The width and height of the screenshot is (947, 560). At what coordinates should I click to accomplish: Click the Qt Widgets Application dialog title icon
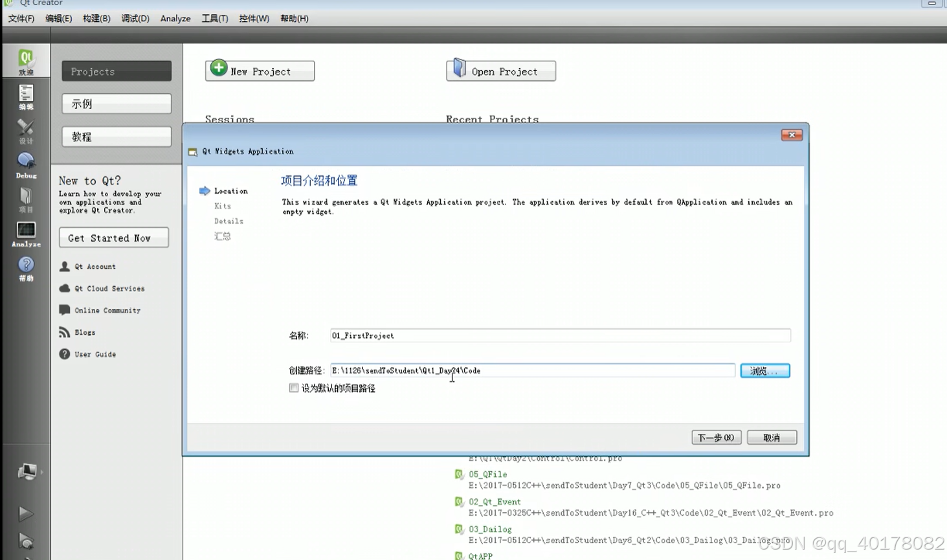pyautogui.click(x=192, y=151)
